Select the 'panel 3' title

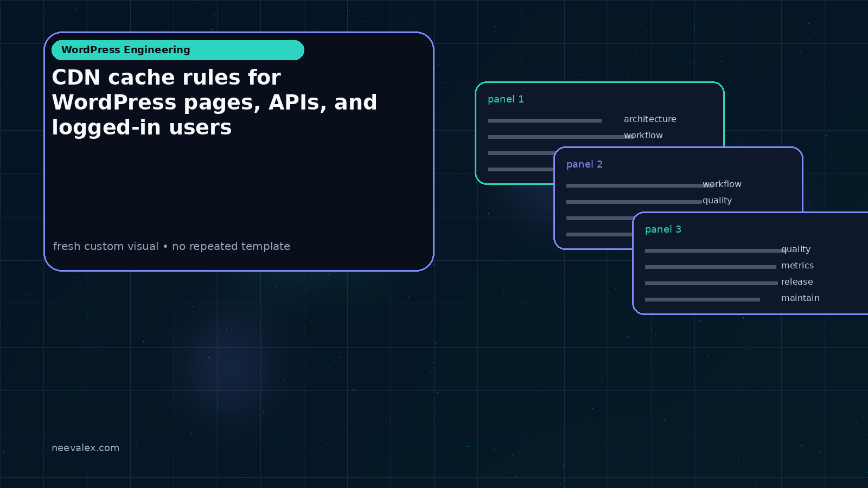pyautogui.click(x=663, y=229)
